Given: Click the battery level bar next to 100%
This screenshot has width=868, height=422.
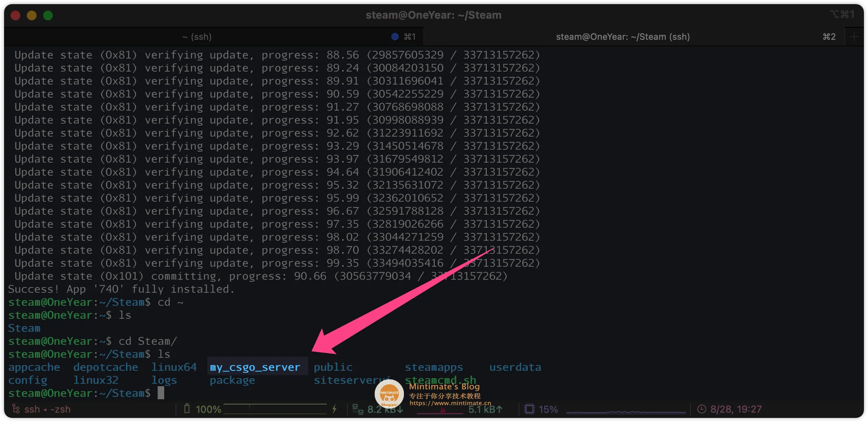Looking at the screenshot, I should tap(275, 409).
